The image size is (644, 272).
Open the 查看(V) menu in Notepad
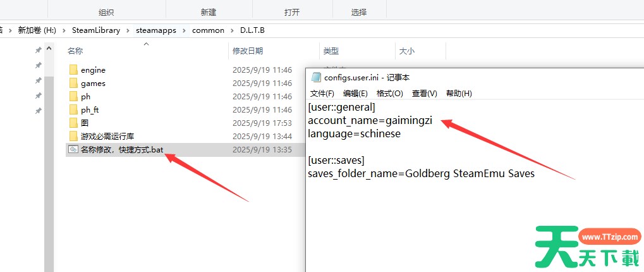[424, 94]
